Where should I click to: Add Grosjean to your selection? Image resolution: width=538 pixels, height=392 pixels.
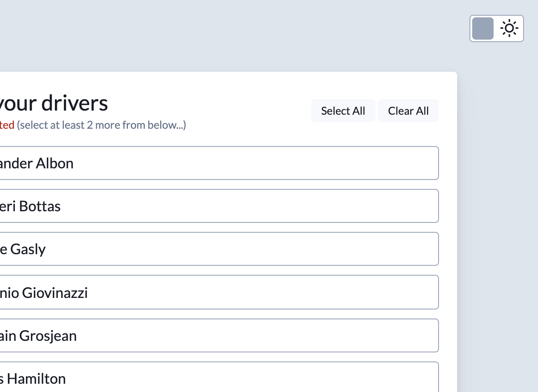(206, 335)
